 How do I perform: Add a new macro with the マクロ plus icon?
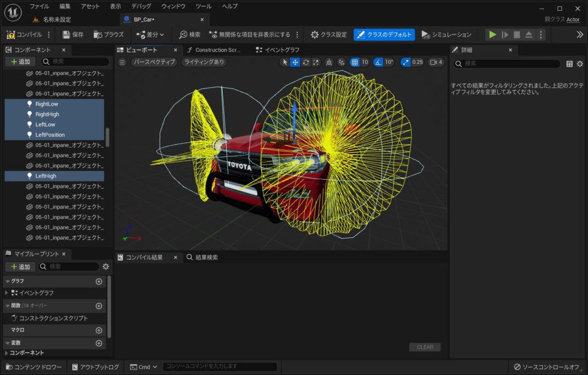tap(99, 330)
